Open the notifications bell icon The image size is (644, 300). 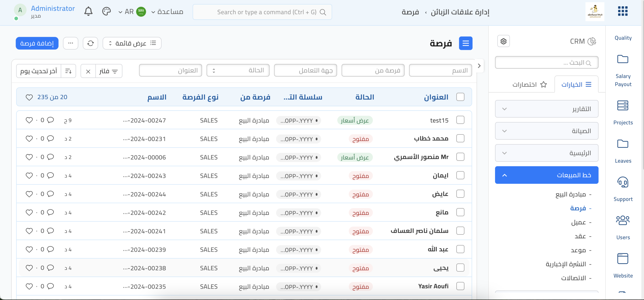[x=88, y=12]
